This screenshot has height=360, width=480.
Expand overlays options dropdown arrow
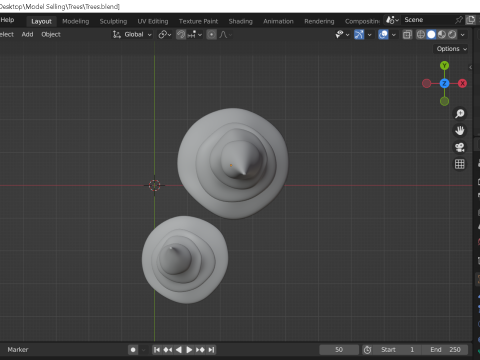click(394, 34)
